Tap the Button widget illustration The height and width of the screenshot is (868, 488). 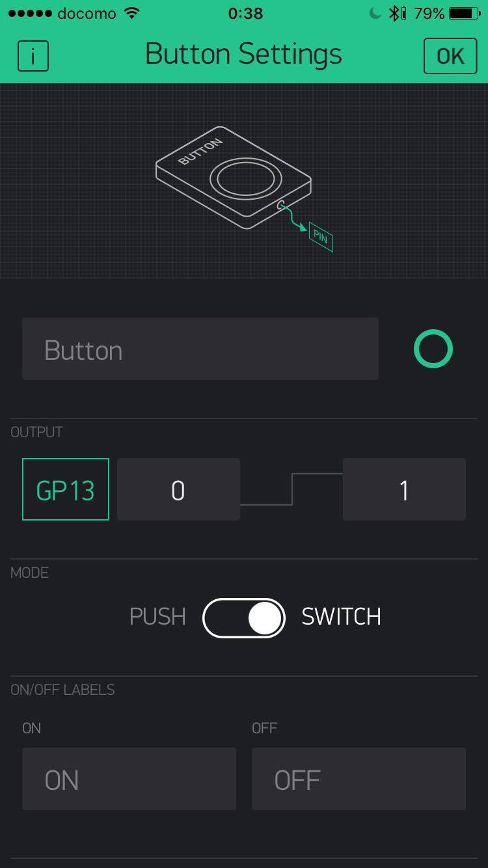click(233, 177)
